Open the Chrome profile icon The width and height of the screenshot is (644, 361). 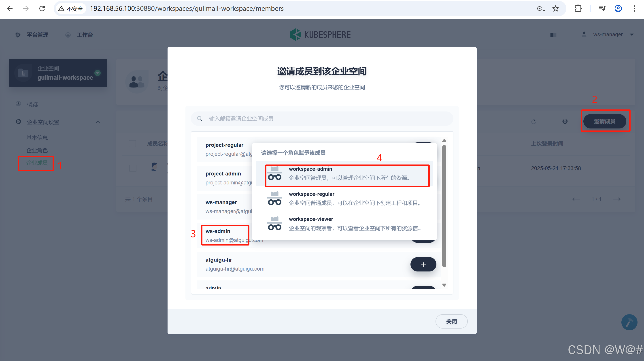click(x=618, y=9)
